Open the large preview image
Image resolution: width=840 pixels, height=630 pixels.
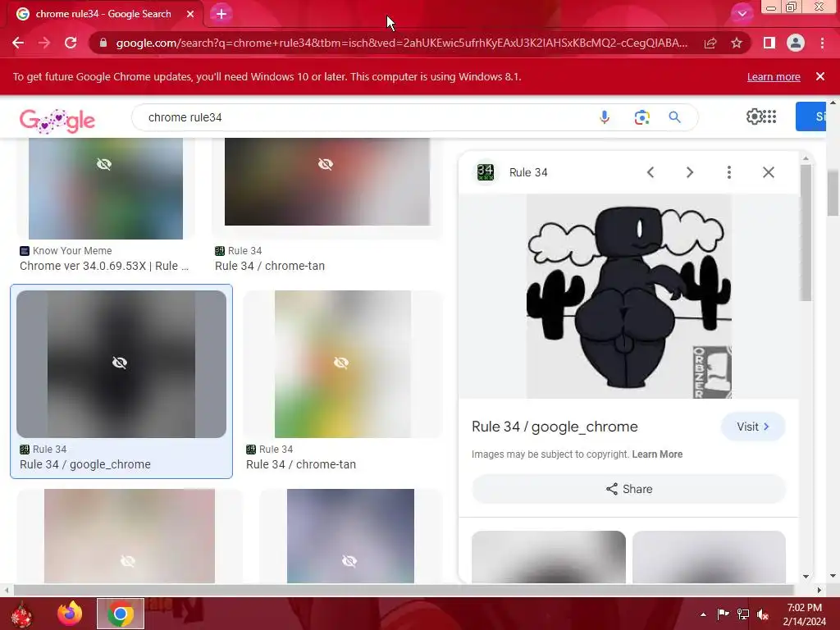click(x=629, y=296)
